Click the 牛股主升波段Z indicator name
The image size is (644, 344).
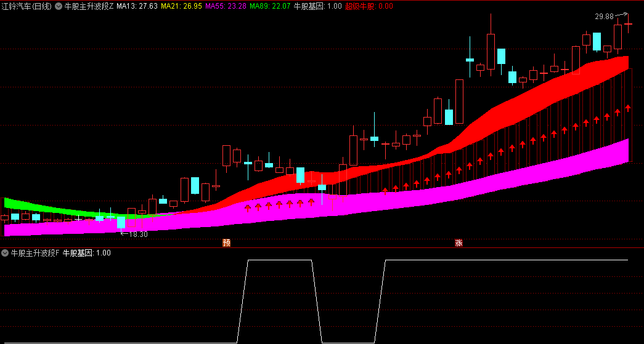(89, 6)
